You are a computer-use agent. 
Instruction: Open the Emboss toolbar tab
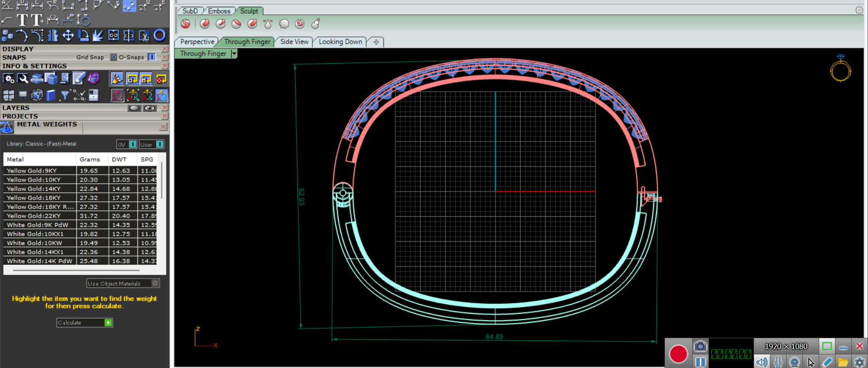219,11
